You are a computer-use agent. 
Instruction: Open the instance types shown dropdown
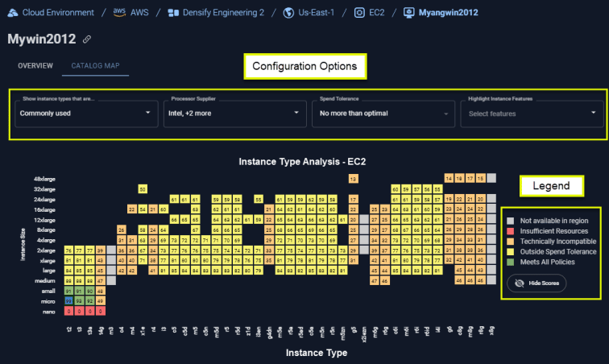86,114
